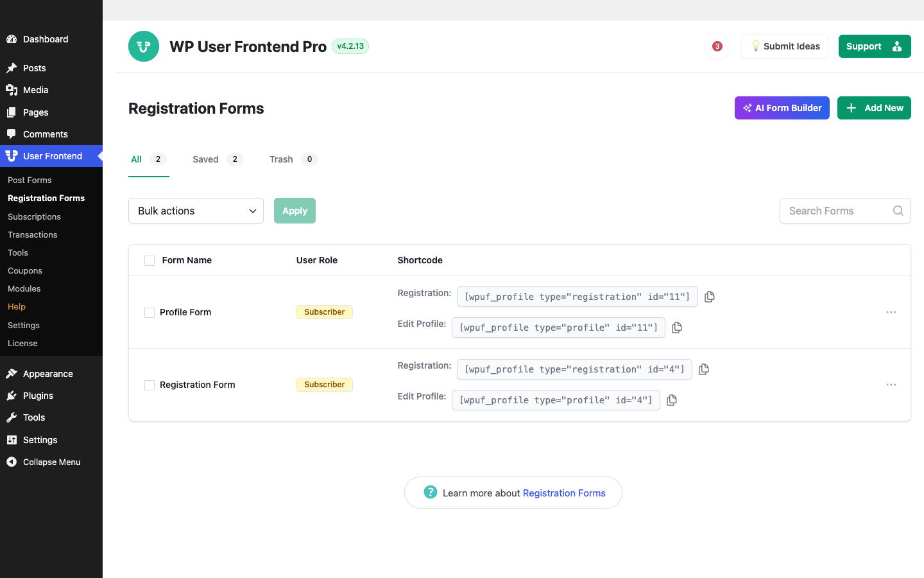Viewport: 924px width, 578px height.
Task: Open Coupons submenu item
Action: pos(25,270)
